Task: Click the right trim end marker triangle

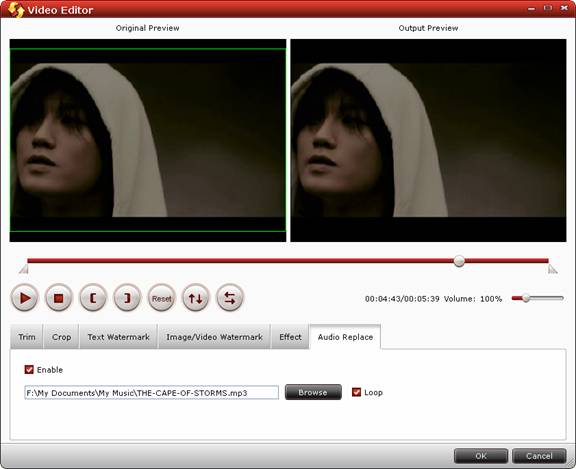Action: 552,270
